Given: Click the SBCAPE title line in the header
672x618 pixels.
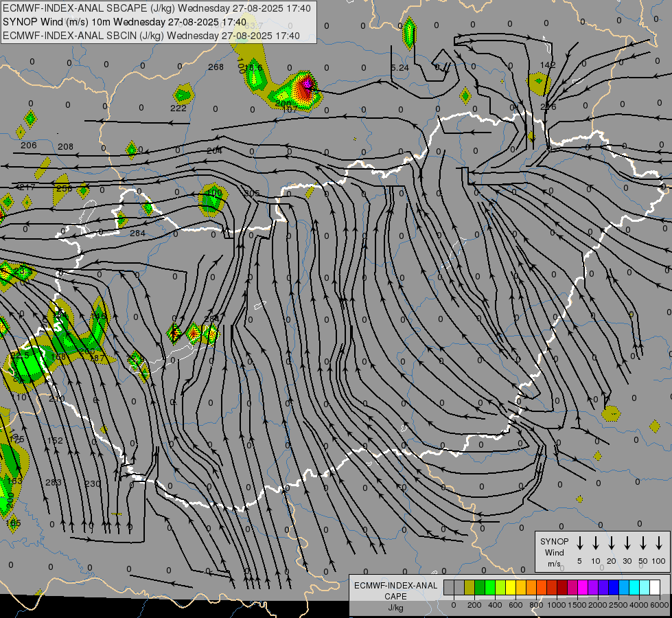Looking at the screenshot, I should point(157,8).
